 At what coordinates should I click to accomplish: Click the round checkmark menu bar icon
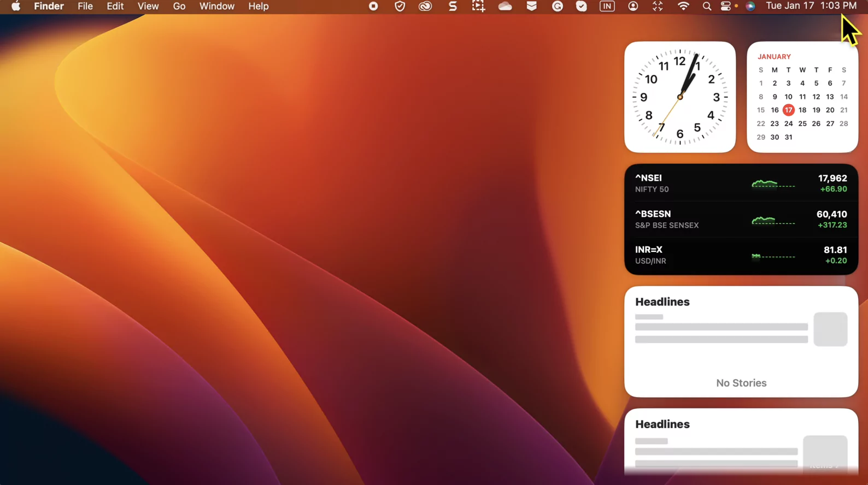click(582, 6)
